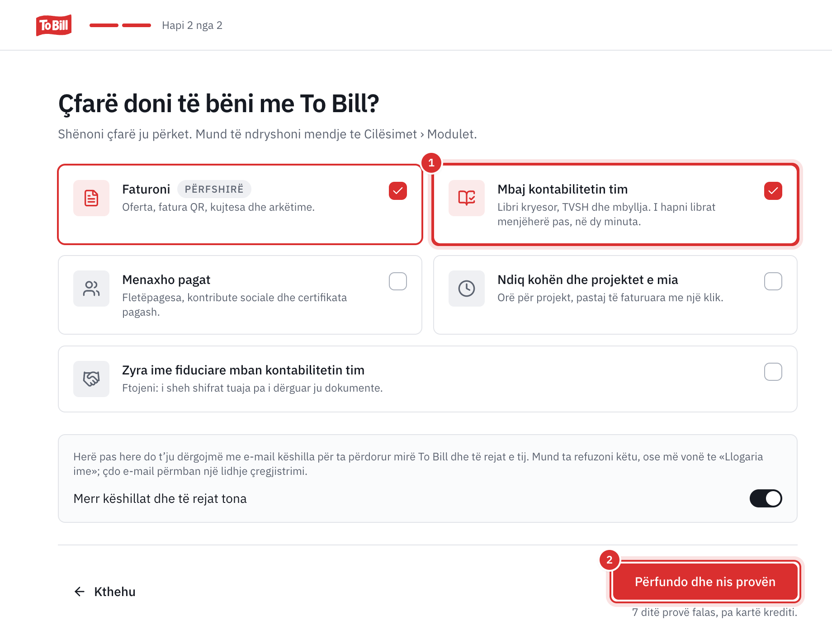
Task: Click the people icon on Menaxho pagat card
Action: tap(91, 289)
